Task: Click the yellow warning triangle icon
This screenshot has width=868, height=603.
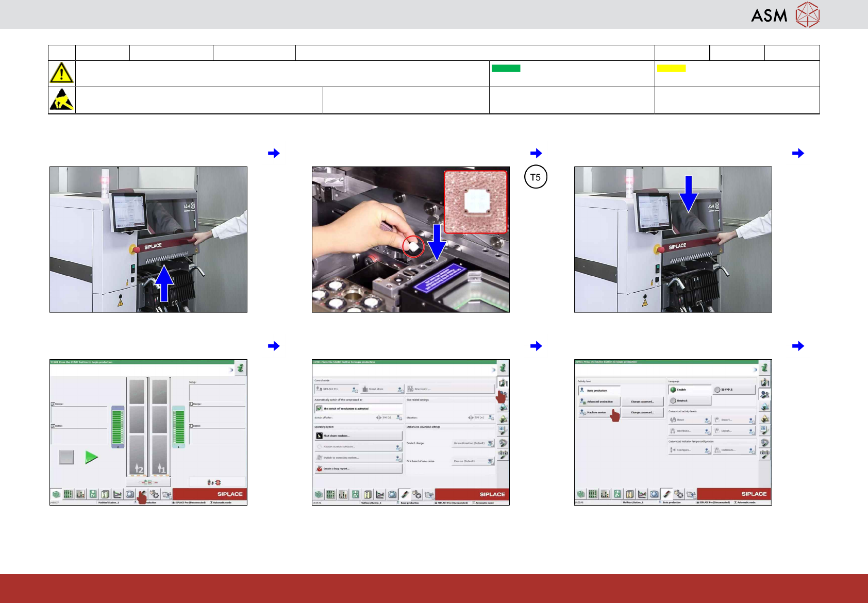Action: point(61,73)
